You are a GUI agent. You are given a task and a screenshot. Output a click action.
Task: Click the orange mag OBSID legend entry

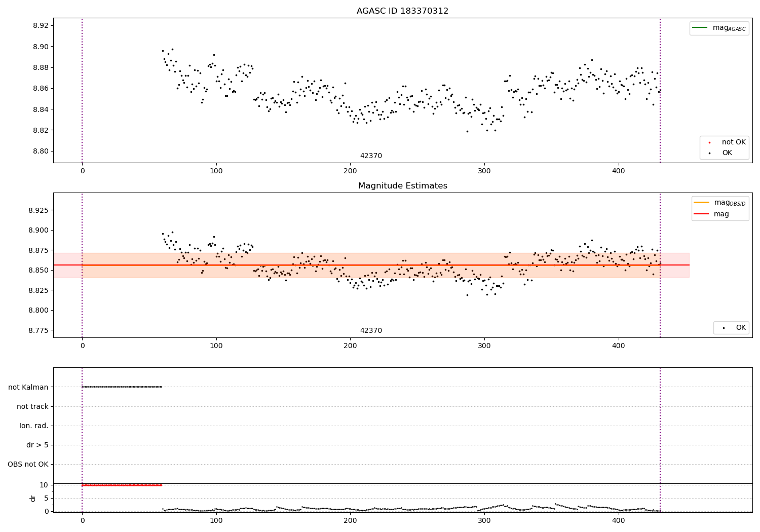(720, 203)
